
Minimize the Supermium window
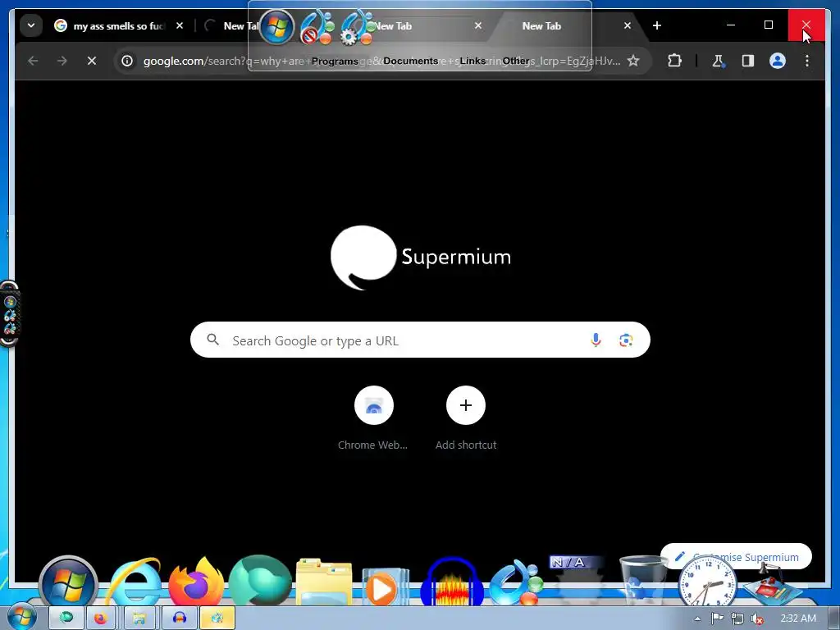pos(731,25)
